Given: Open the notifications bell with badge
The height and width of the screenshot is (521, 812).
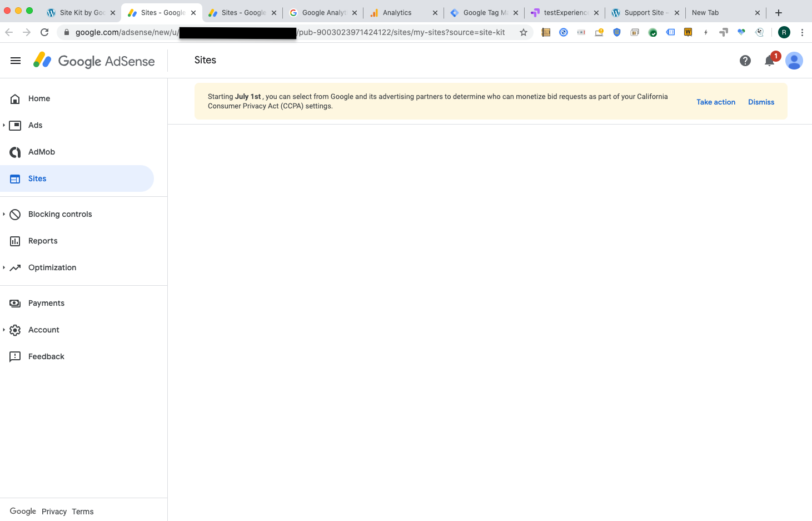Looking at the screenshot, I should (770, 62).
